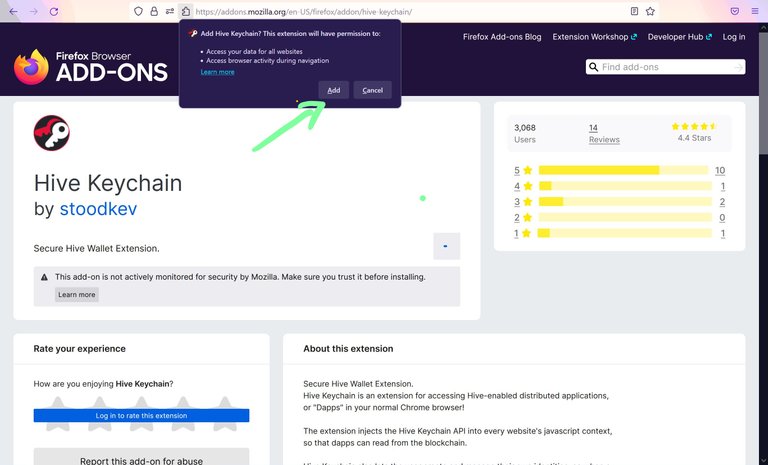
Task: Click the Firefox Browser Add-ons logo
Action: pos(91,67)
